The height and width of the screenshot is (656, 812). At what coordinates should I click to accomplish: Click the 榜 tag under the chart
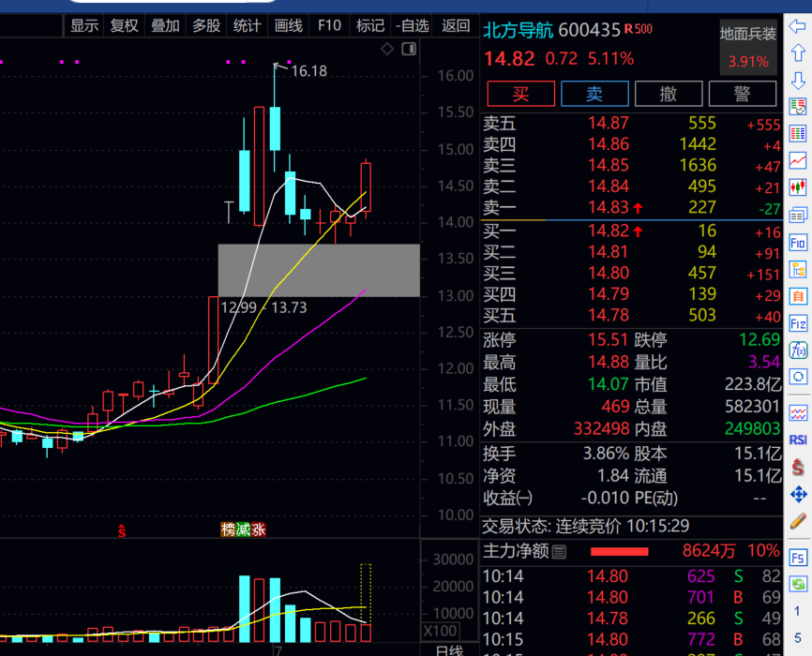click(x=228, y=529)
